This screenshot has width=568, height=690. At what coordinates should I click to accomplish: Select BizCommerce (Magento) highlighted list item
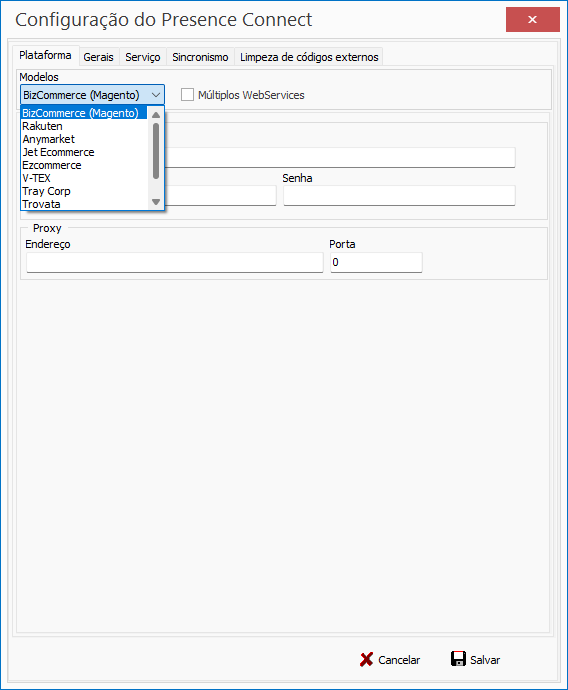pos(84,113)
